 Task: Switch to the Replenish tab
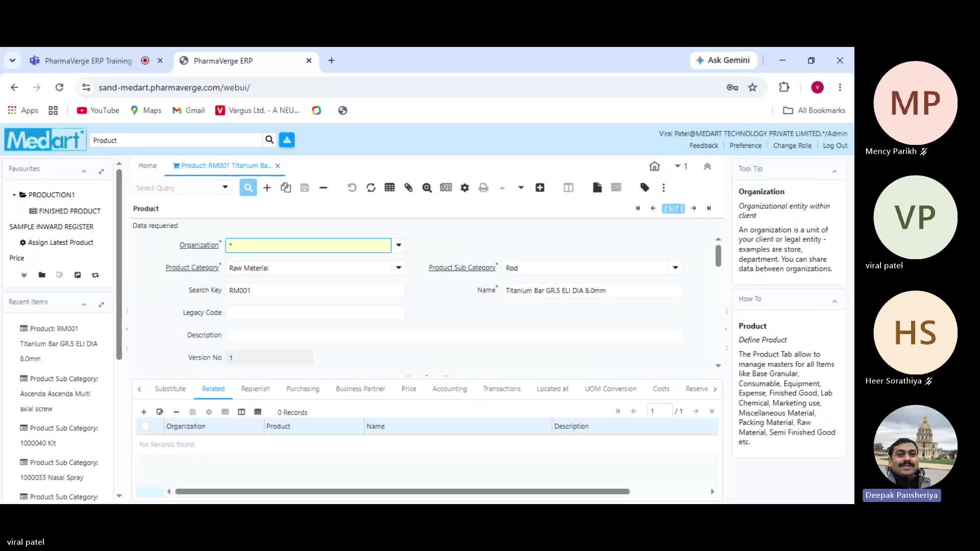(x=255, y=389)
